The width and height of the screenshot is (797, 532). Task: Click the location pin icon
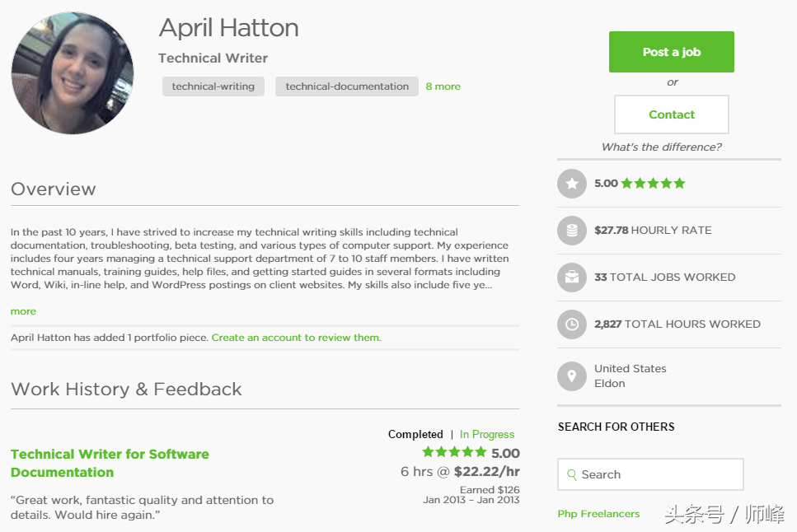coord(572,376)
